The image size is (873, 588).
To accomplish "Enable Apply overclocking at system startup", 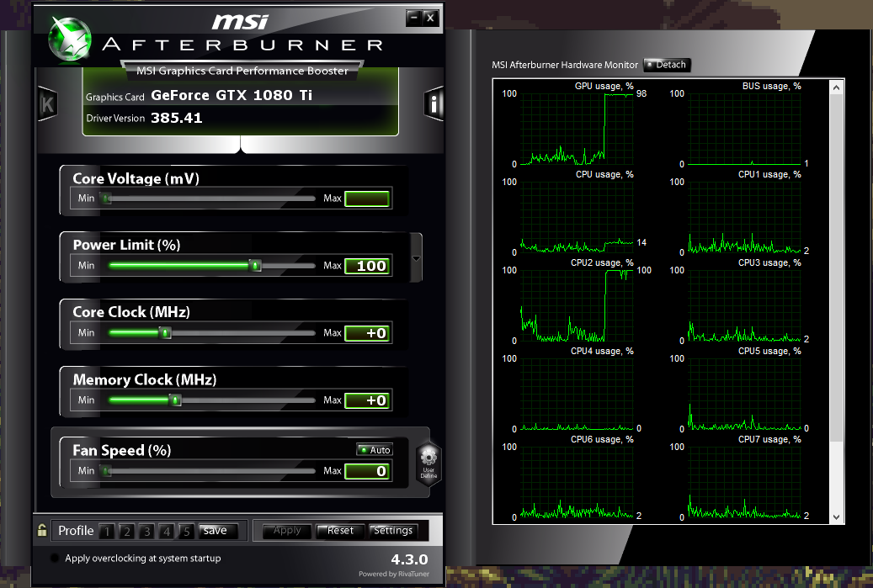I will (55, 558).
